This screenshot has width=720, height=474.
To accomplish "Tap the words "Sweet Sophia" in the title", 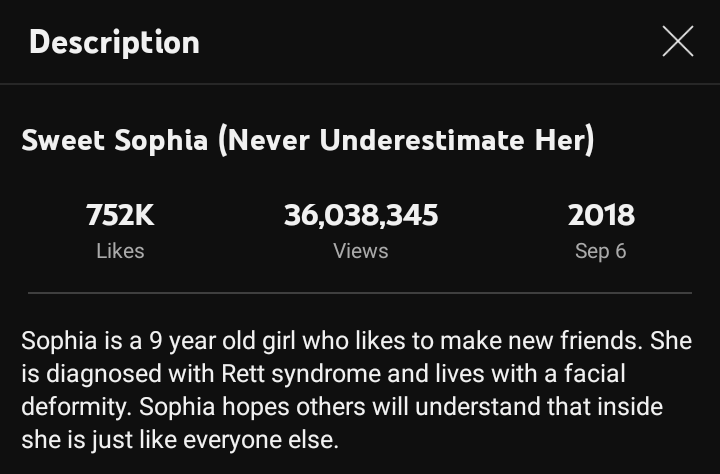I will (x=115, y=141).
